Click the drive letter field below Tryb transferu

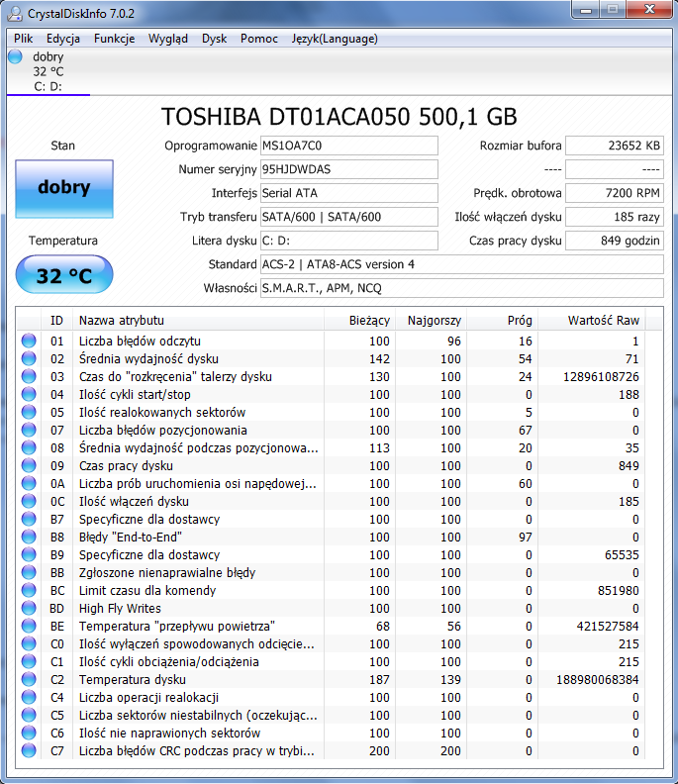coord(349,241)
